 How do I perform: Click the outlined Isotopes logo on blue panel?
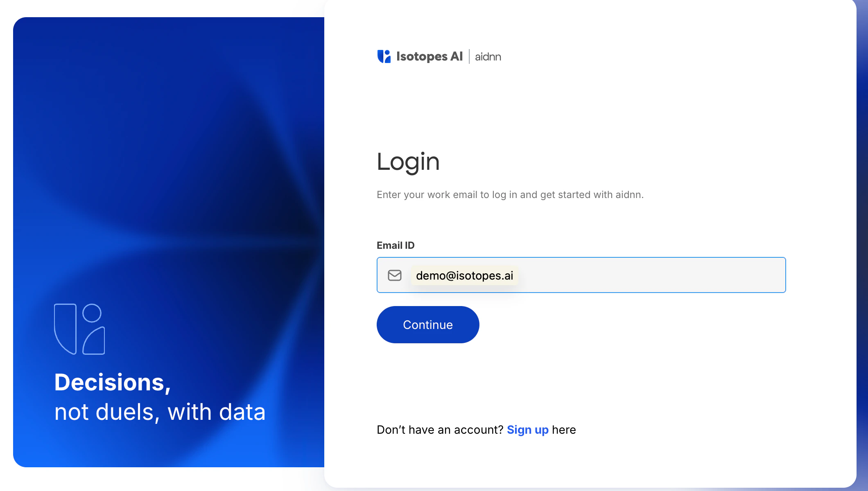(79, 329)
